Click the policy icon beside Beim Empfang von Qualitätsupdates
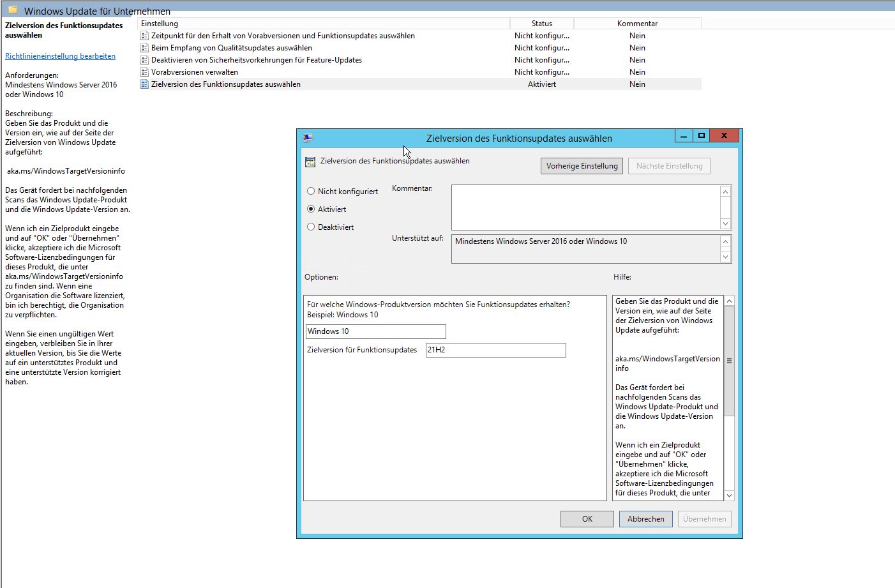The width and height of the screenshot is (895, 588). [145, 48]
